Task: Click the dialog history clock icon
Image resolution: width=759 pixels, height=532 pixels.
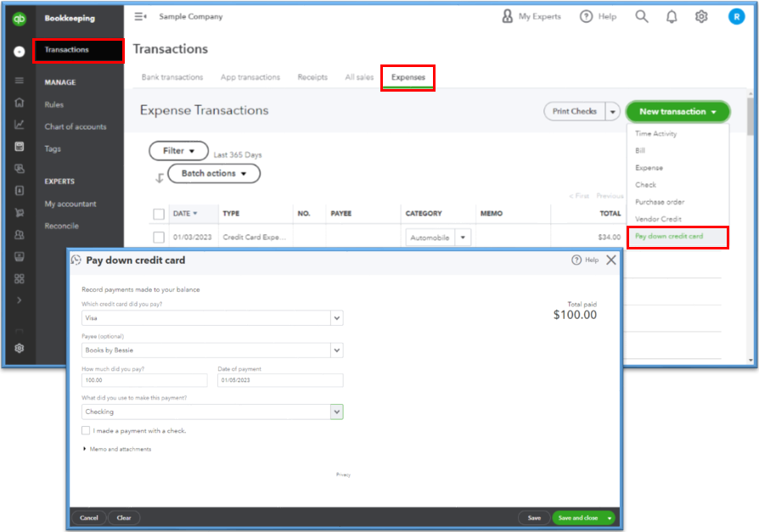Action: (x=76, y=260)
